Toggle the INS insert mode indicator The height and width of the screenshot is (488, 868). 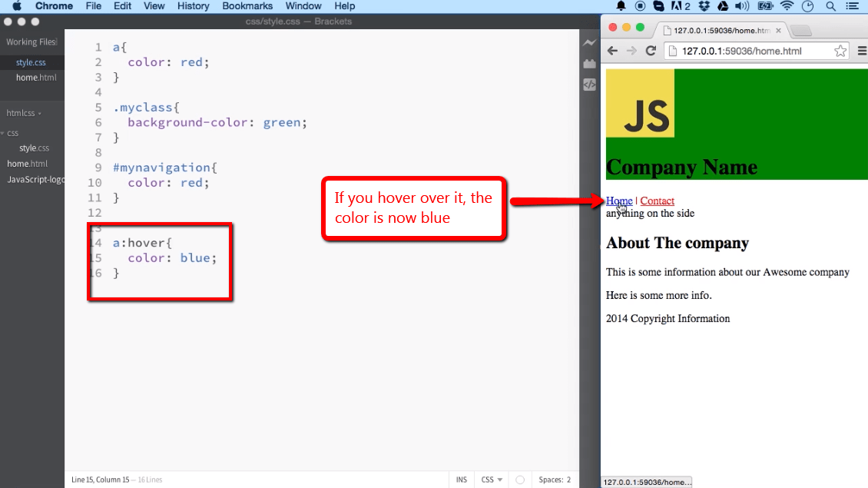(462, 480)
